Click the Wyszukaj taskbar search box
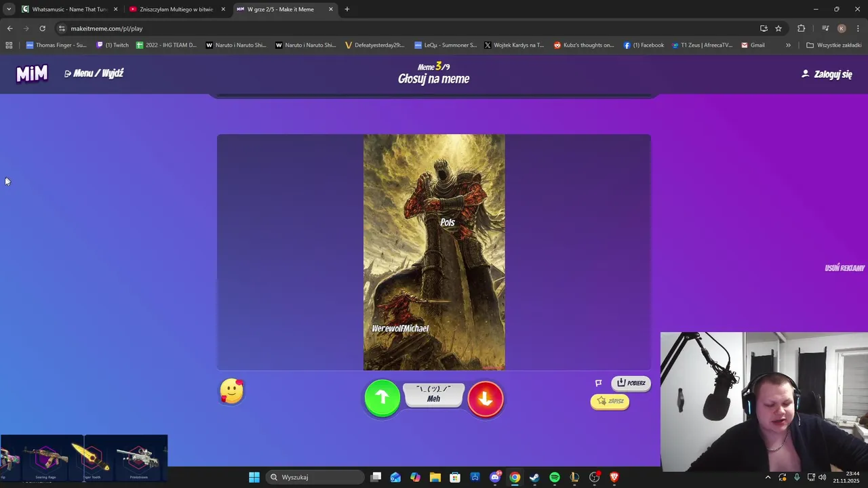Viewport: 868px width, 488px height. 314,477
